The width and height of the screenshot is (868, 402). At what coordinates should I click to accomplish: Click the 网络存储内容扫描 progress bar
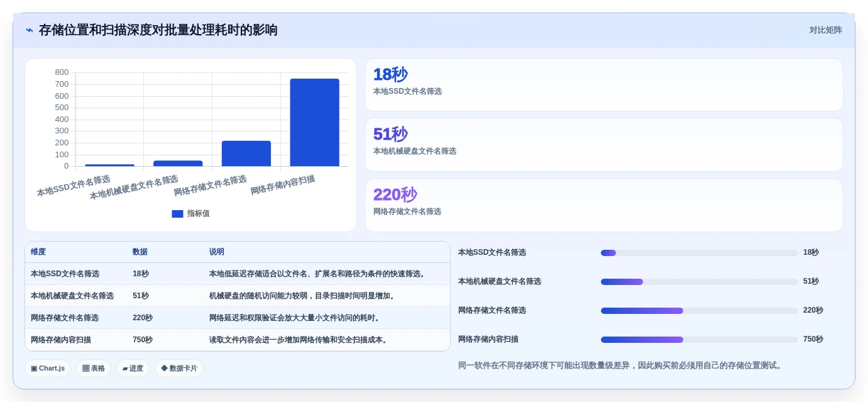[699, 340]
